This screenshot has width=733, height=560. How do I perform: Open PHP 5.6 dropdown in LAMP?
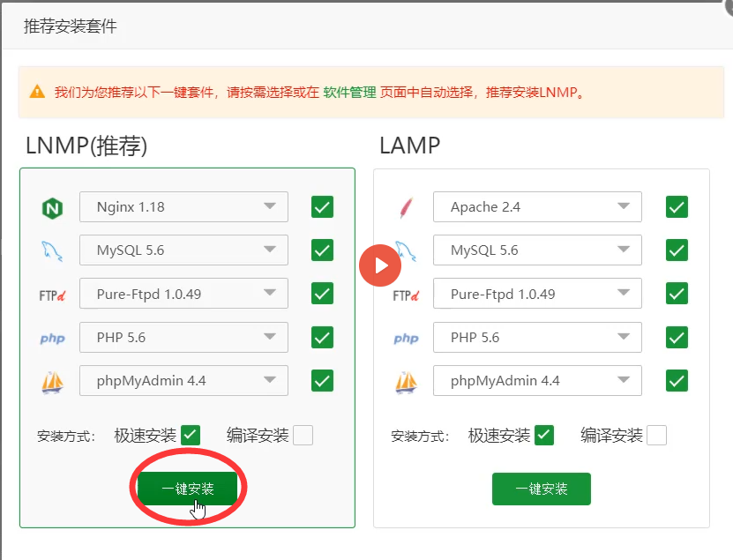pos(537,337)
